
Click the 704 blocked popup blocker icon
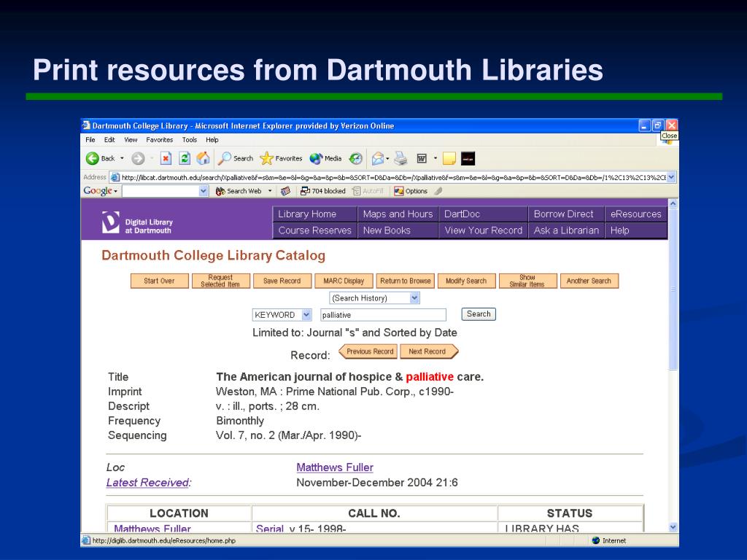(x=306, y=192)
